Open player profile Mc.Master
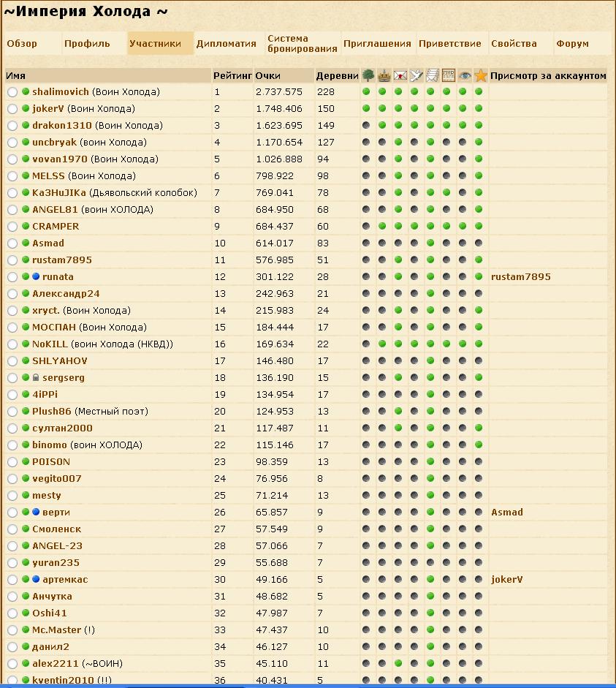Image resolution: width=616 pixels, height=688 pixels. (56, 630)
